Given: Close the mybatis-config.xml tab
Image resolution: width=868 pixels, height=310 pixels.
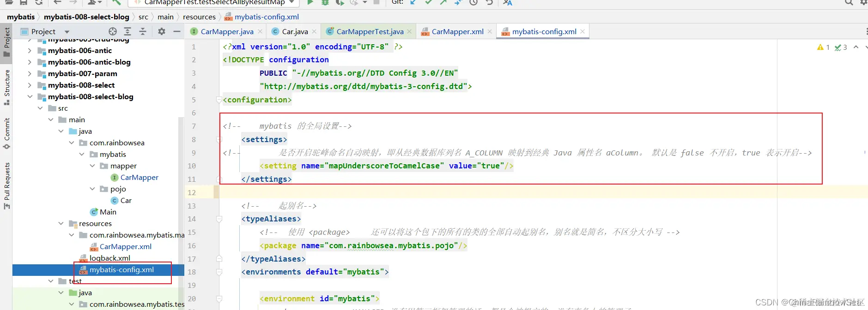Looking at the screenshot, I should (583, 31).
